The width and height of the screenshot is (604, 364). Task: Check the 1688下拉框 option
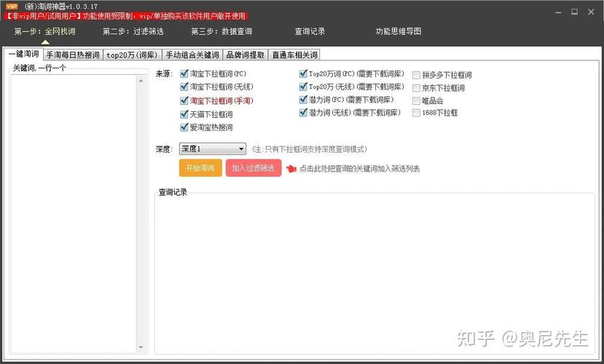(416, 113)
